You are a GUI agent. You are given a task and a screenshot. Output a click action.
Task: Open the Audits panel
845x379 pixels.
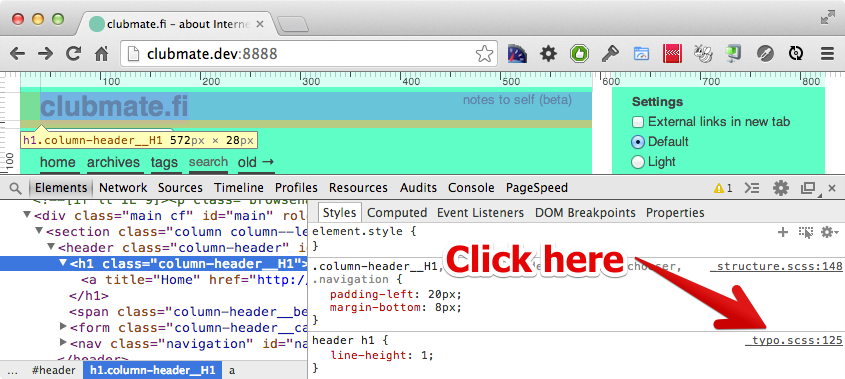coord(418,188)
